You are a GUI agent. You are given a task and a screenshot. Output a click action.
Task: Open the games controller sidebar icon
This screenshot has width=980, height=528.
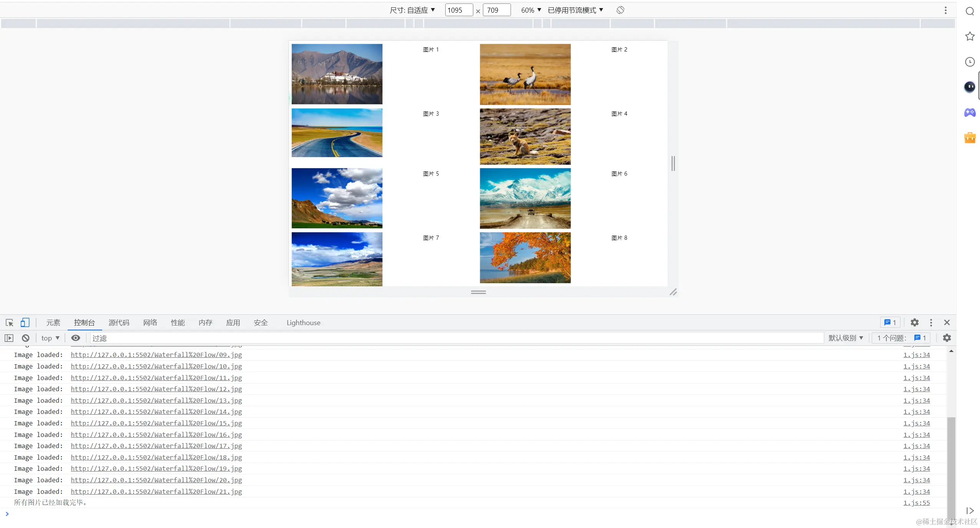pyautogui.click(x=970, y=113)
